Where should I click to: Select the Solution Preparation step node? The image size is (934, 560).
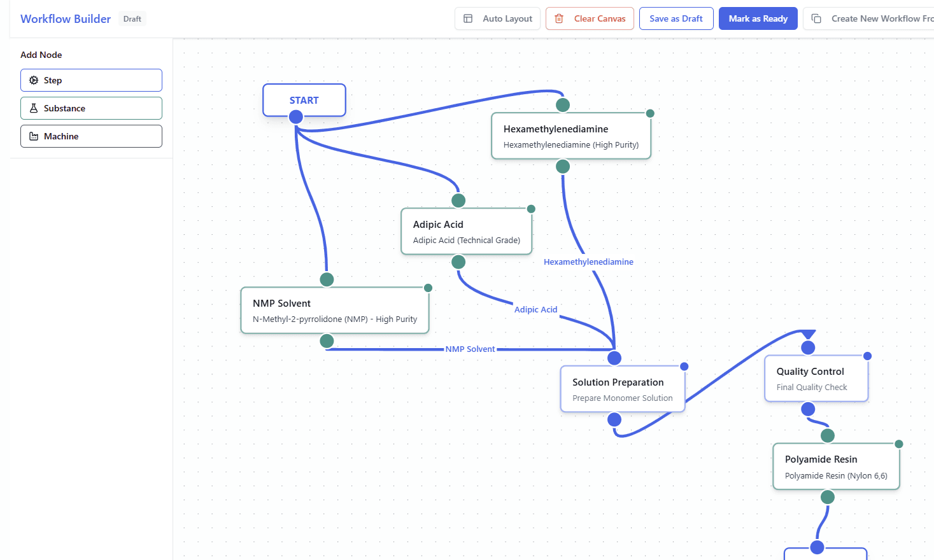(x=623, y=388)
